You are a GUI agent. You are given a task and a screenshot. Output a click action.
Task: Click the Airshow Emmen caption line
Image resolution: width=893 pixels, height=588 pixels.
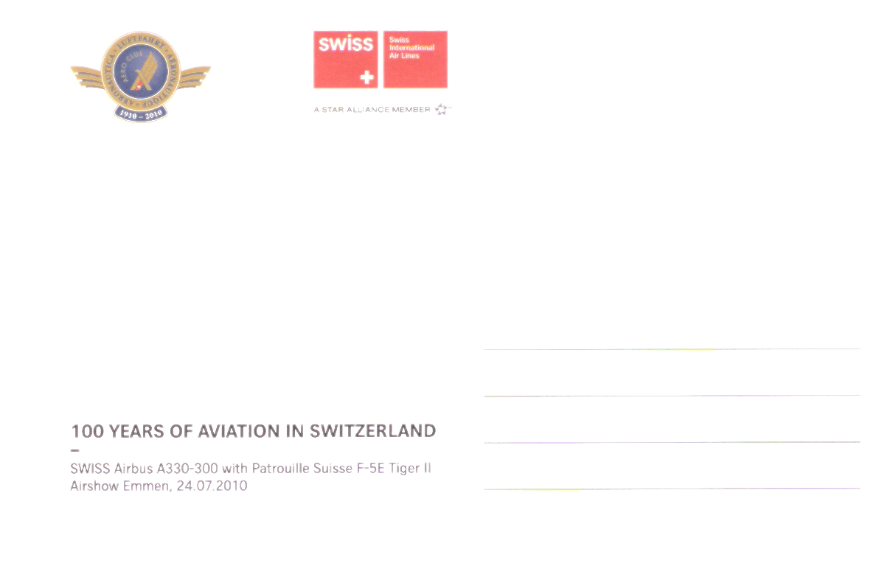click(x=159, y=486)
